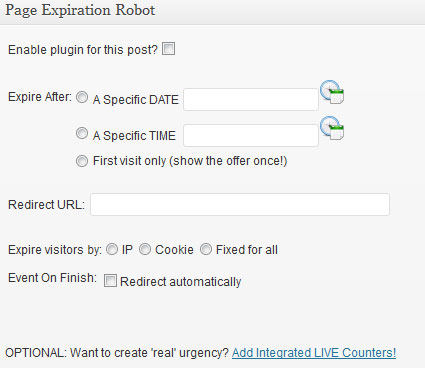Select IP radio for expiring visitors

click(x=112, y=249)
